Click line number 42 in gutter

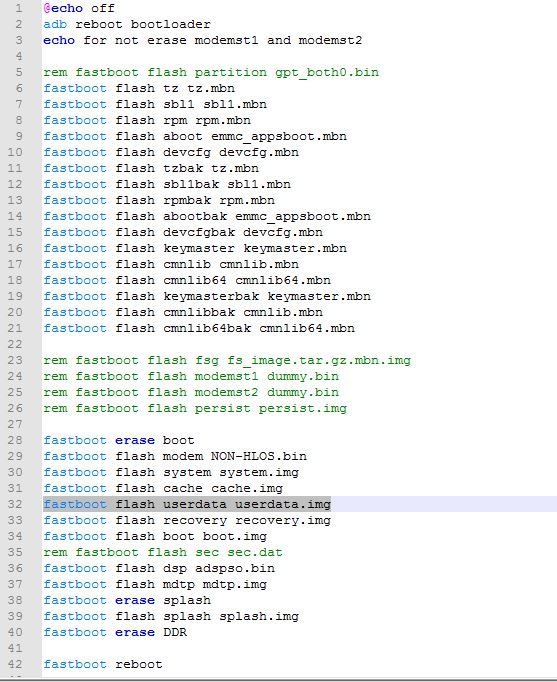click(x=15, y=664)
